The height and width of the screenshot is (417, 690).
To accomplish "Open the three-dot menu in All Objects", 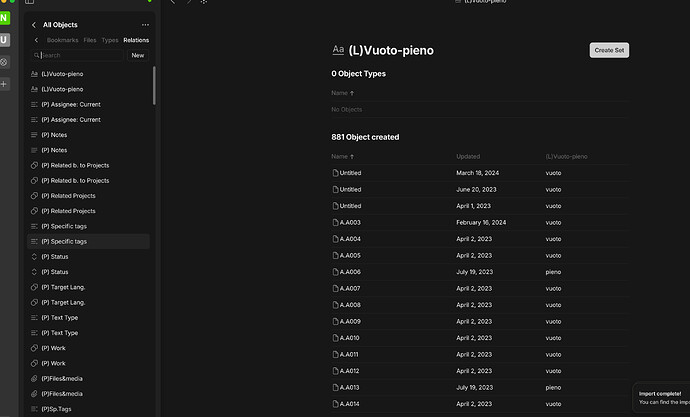I will (145, 25).
